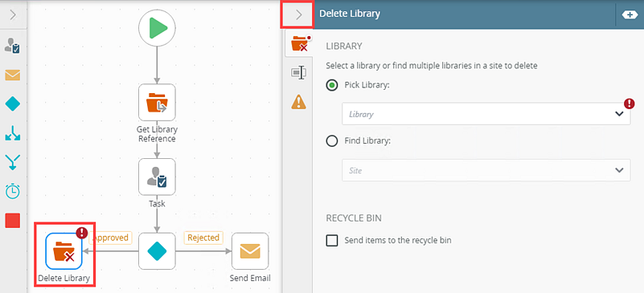
Task: Click the green Start play node
Action: tap(157, 28)
